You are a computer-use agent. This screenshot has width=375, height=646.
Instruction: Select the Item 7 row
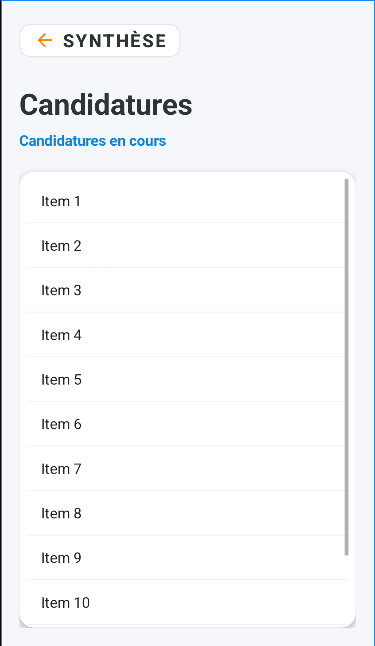(x=188, y=468)
